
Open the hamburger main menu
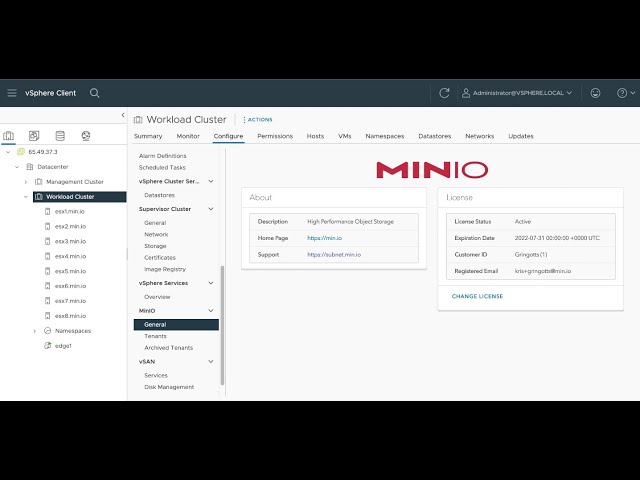pos(12,93)
